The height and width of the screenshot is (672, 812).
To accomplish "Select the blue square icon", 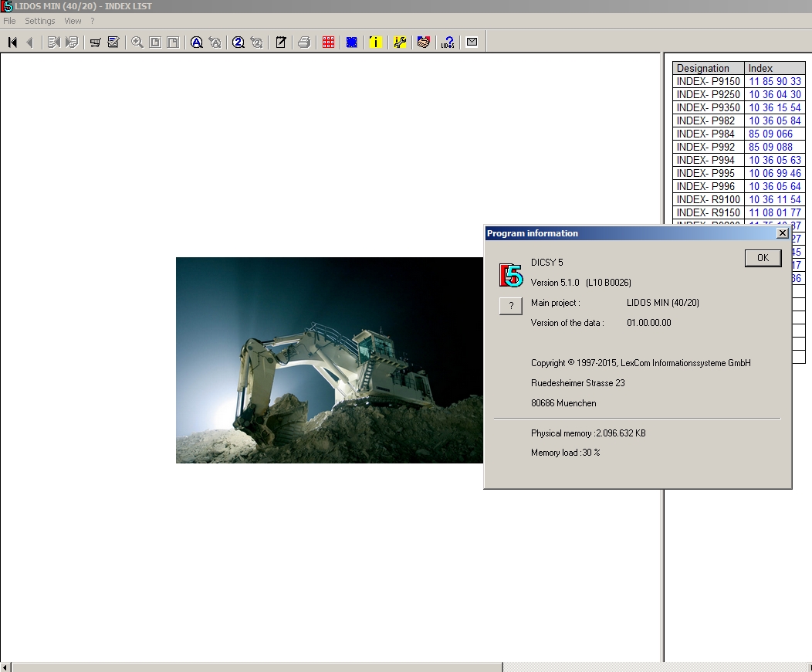I will point(351,42).
